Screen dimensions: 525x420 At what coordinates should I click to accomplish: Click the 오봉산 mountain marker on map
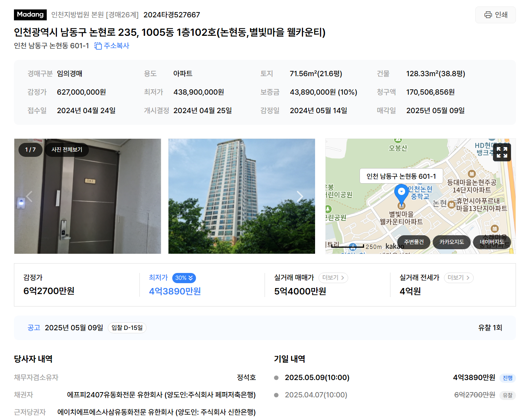[x=398, y=145]
